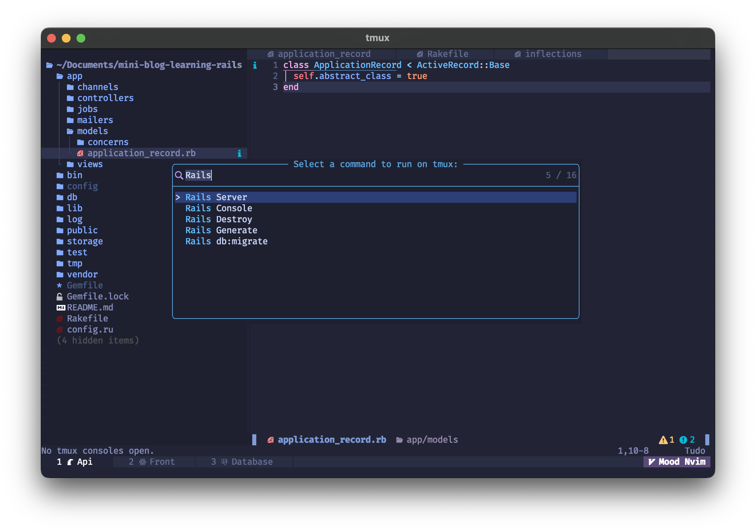Click the warning triangle diagnostics icon
This screenshot has height=532, width=756.
pyautogui.click(x=663, y=440)
